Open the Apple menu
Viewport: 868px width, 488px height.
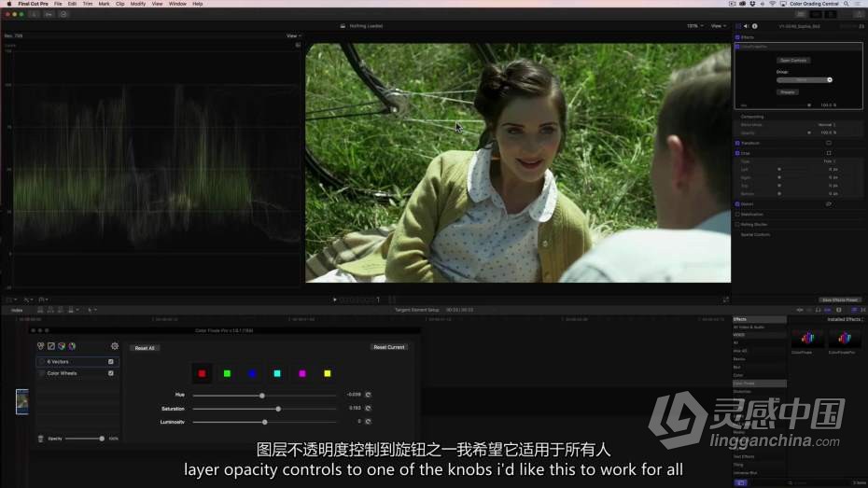tap(9, 4)
